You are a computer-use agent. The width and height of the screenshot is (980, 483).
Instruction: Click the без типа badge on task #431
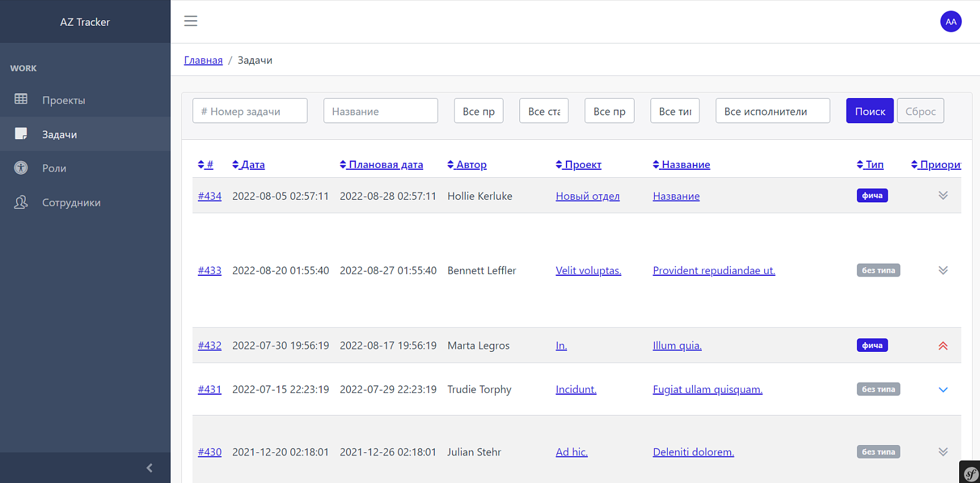point(878,389)
